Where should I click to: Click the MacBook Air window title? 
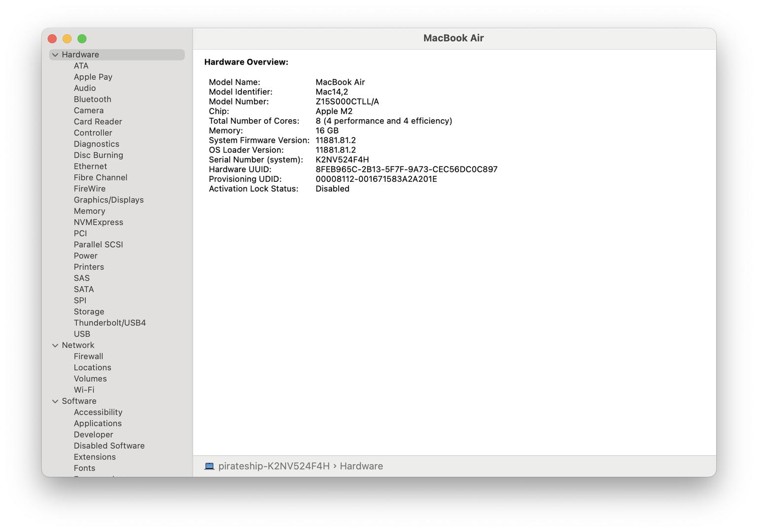pos(453,38)
